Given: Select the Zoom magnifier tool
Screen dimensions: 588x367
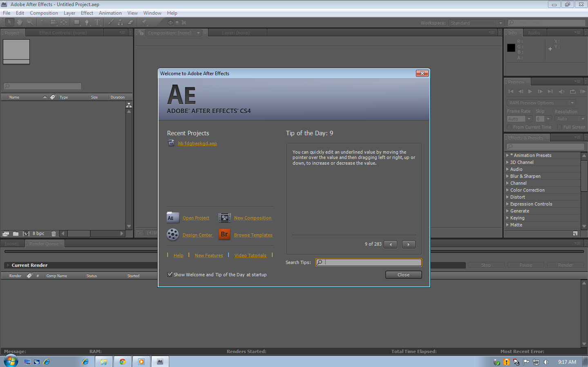Looking at the screenshot, I should 30,22.
